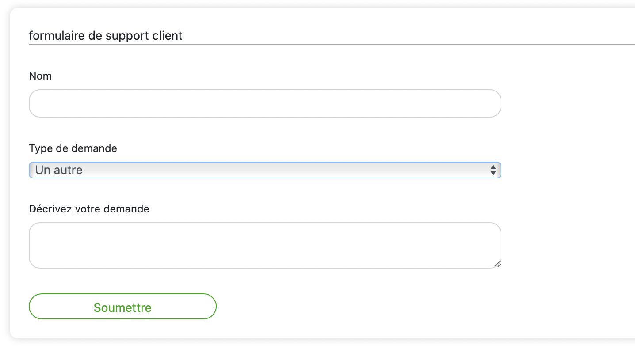Viewport: 635px width, 364px height.
Task: Click the Soumettre text on the submit button
Action: [122, 307]
